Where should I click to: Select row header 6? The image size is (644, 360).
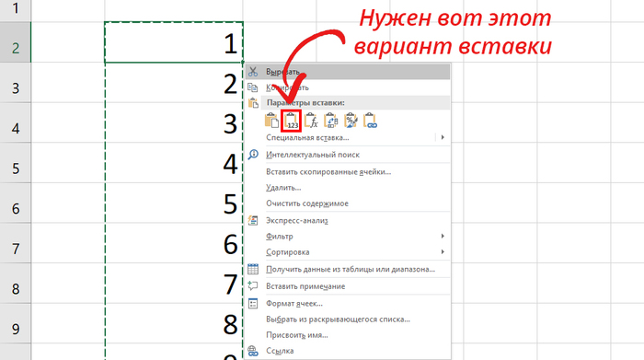pyautogui.click(x=16, y=203)
